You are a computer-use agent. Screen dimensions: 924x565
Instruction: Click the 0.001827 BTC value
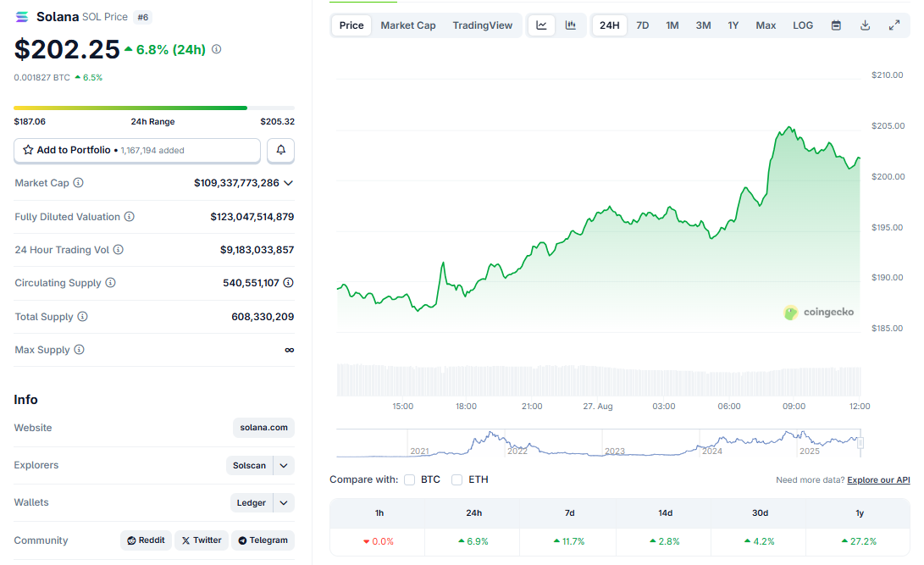[x=41, y=78]
